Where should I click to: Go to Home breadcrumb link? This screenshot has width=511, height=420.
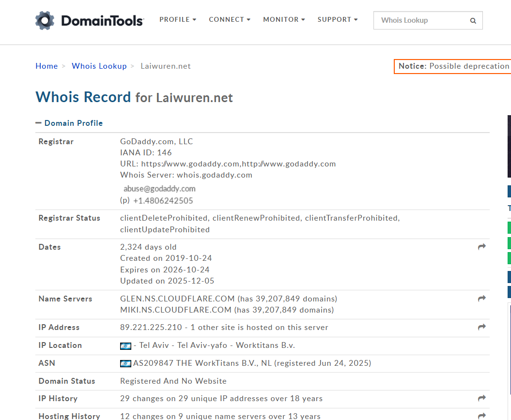tap(46, 66)
